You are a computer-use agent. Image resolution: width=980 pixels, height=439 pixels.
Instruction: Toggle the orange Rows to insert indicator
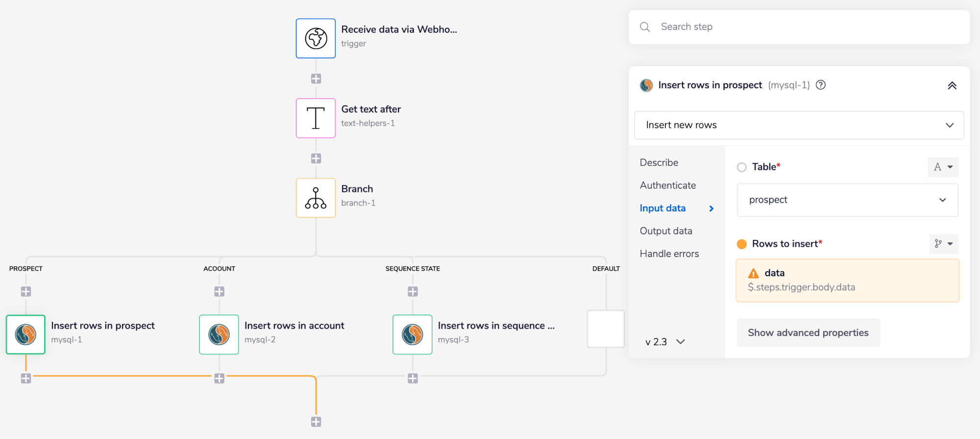(x=742, y=244)
